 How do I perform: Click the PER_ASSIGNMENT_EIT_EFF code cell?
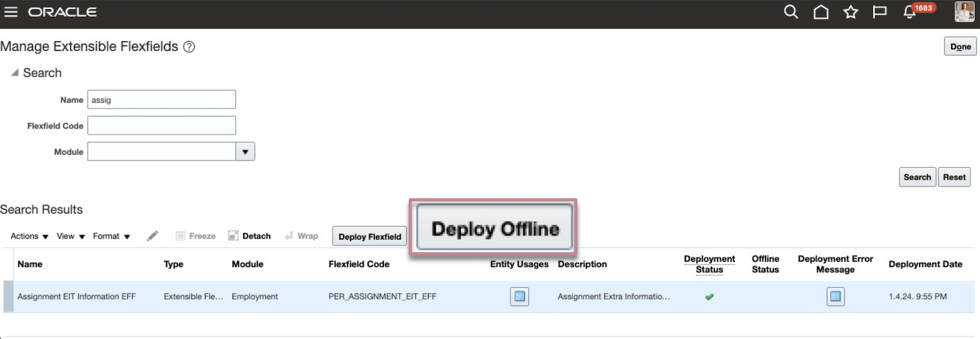point(382,297)
